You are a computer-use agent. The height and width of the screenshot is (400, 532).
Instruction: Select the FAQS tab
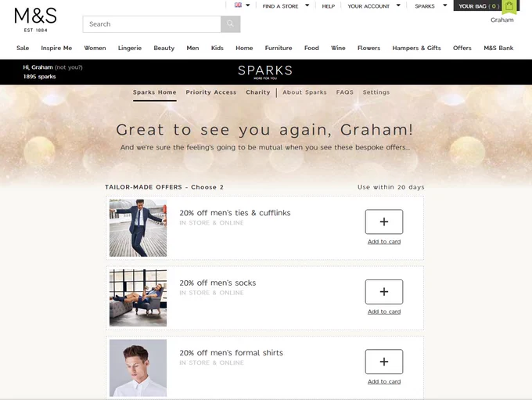click(x=345, y=92)
